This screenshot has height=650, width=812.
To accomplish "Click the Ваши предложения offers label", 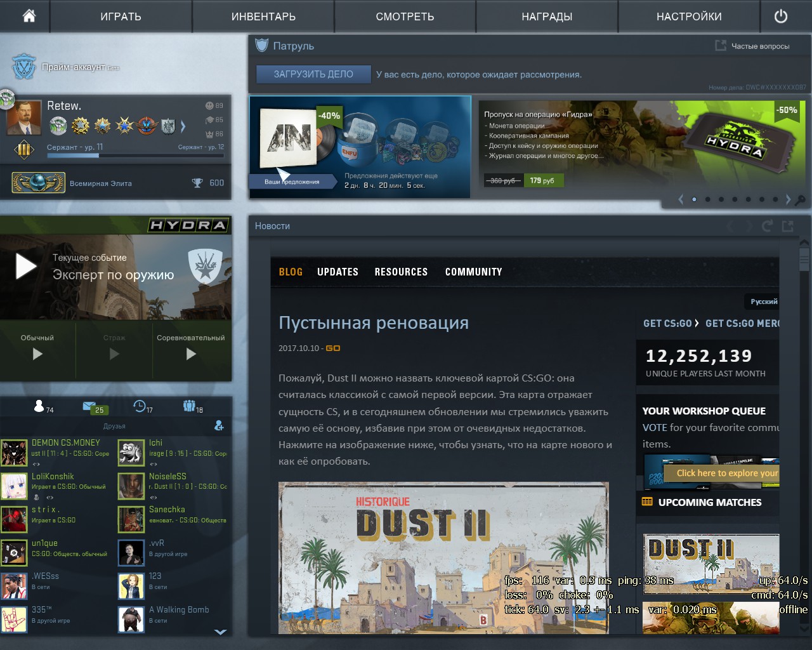I will [x=292, y=182].
